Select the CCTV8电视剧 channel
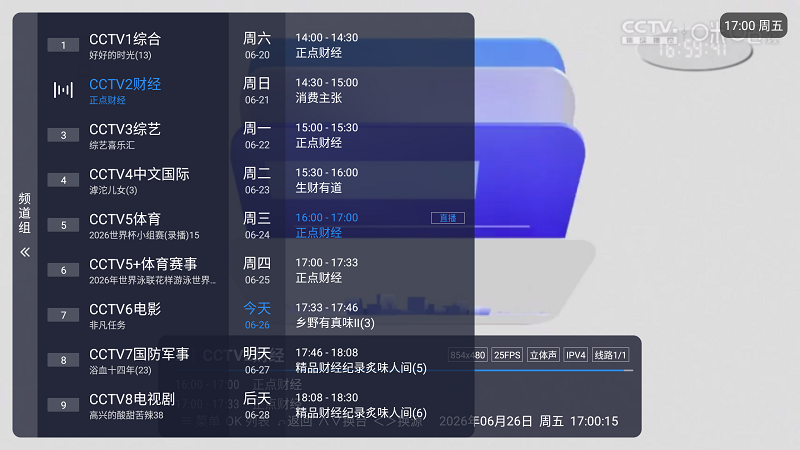The height and width of the screenshot is (450, 800). click(133, 405)
